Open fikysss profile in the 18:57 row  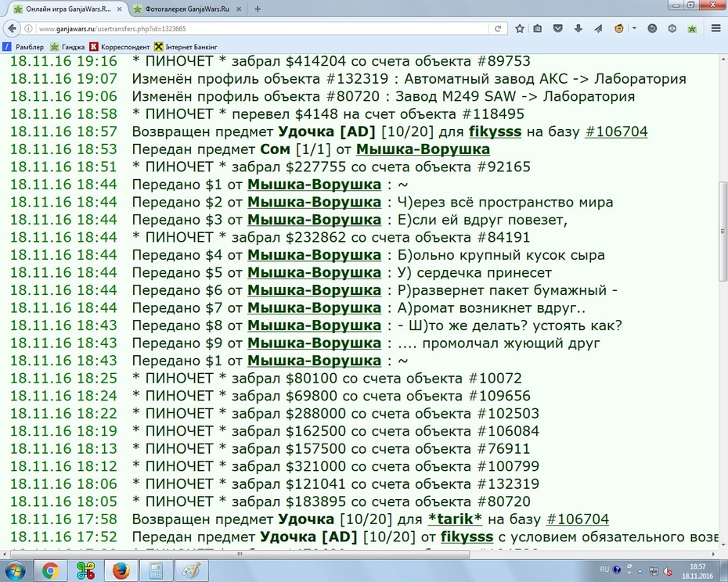495,131
